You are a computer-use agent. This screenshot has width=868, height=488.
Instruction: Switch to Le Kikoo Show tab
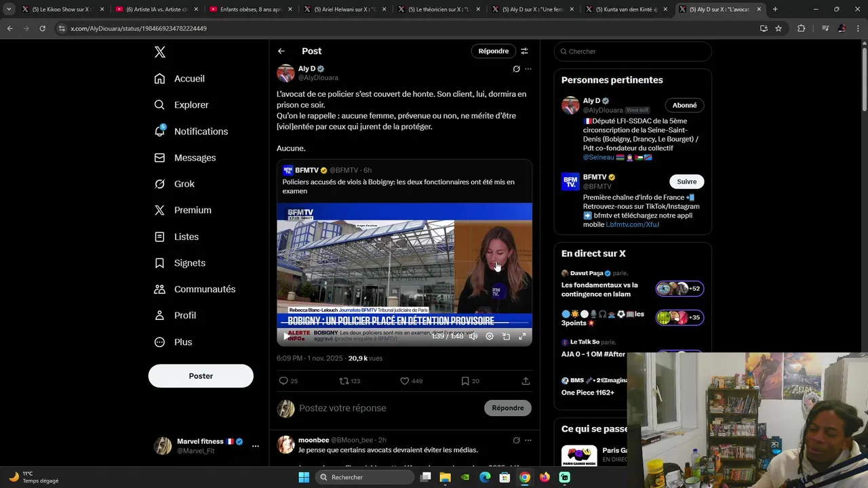tap(63, 9)
